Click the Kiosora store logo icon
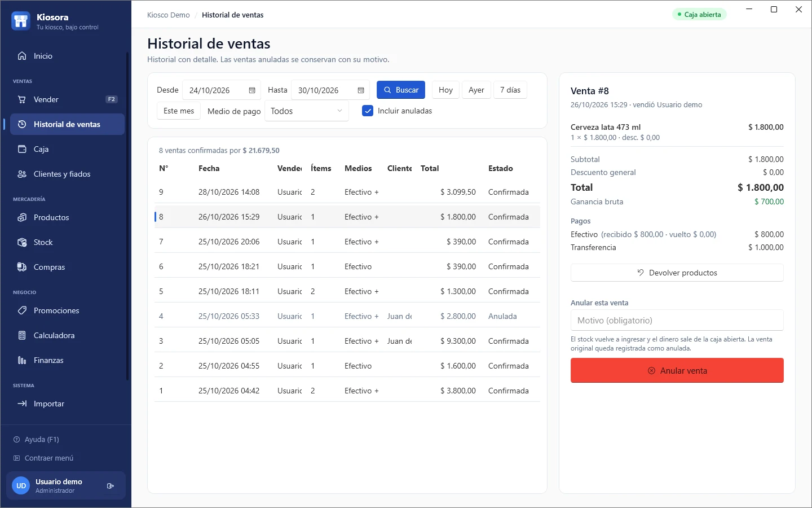Screen dimensions: 812x508 click(x=21, y=21)
